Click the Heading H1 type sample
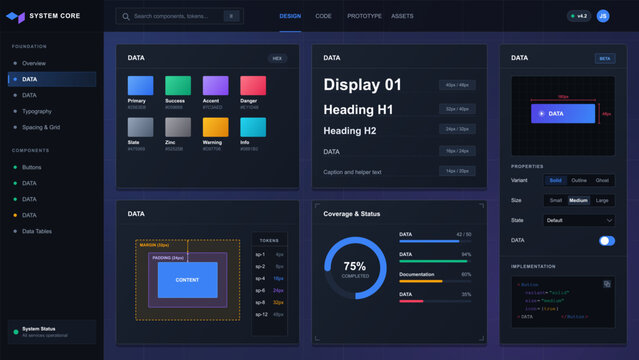The image size is (639, 360). tap(358, 110)
